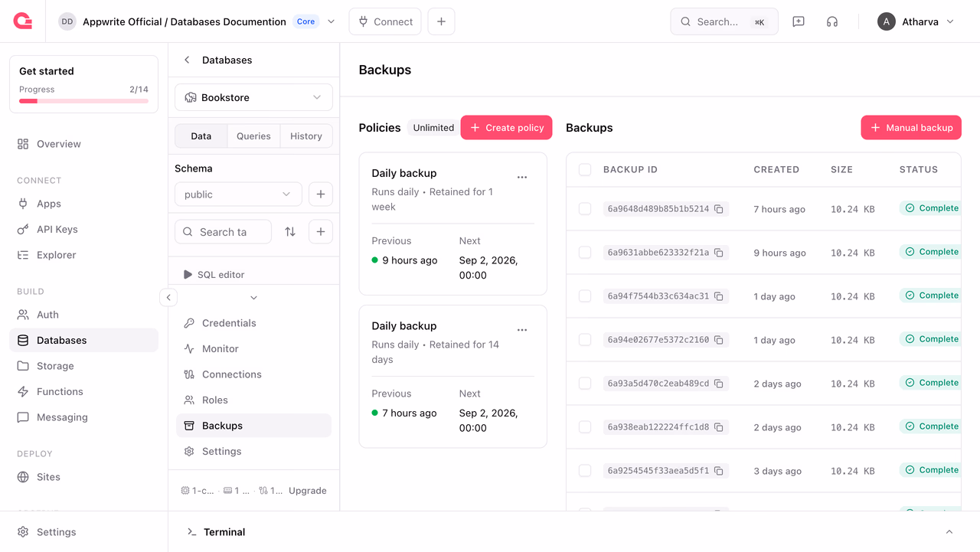The image size is (980, 552).
Task: Open options for 14-day retention policy
Action: 522,330
